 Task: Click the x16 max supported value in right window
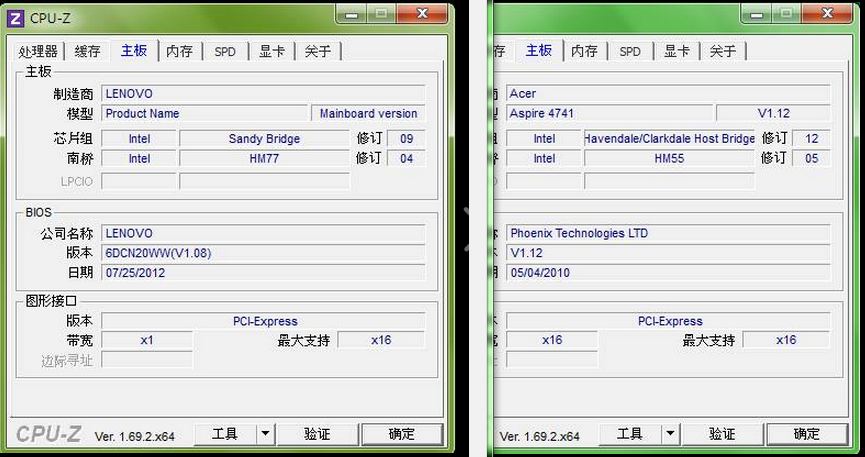pyautogui.click(x=786, y=340)
